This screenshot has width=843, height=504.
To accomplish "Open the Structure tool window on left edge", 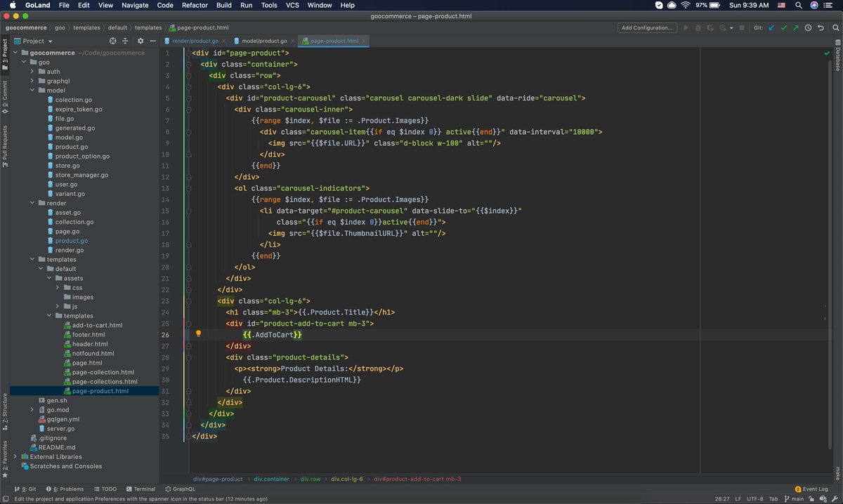I will point(4,411).
